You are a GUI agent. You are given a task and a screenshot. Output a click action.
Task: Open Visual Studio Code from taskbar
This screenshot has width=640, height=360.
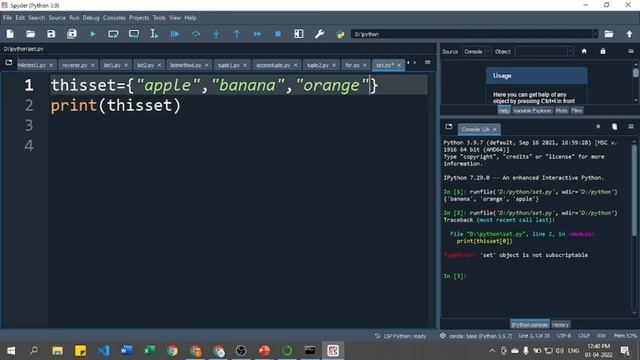(x=104, y=351)
